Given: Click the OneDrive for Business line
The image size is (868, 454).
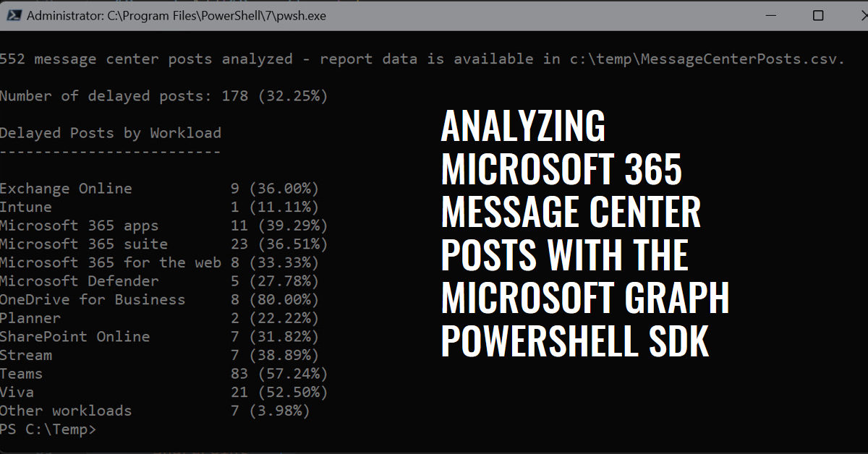Looking at the screenshot, I should pyautogui.click(x=159, y=299).
